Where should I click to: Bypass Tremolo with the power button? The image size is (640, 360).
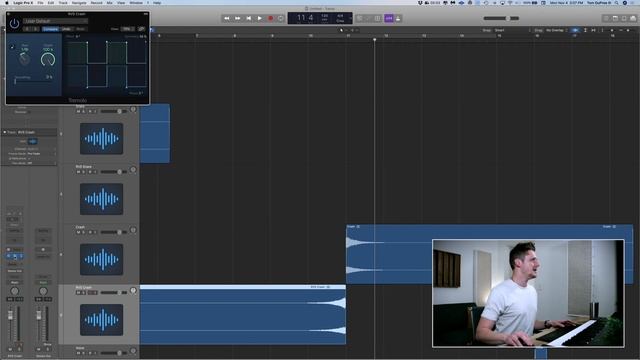coord(14,24)
